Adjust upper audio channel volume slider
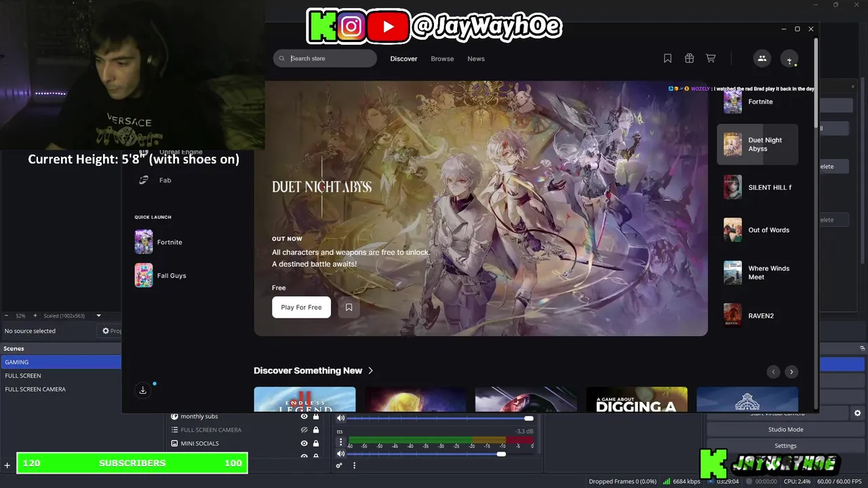 tap(529, 418)
